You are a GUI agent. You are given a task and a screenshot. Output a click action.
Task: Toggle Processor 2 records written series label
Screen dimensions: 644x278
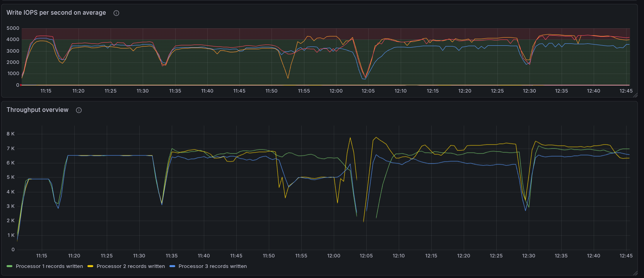click(x=130, y=266)
